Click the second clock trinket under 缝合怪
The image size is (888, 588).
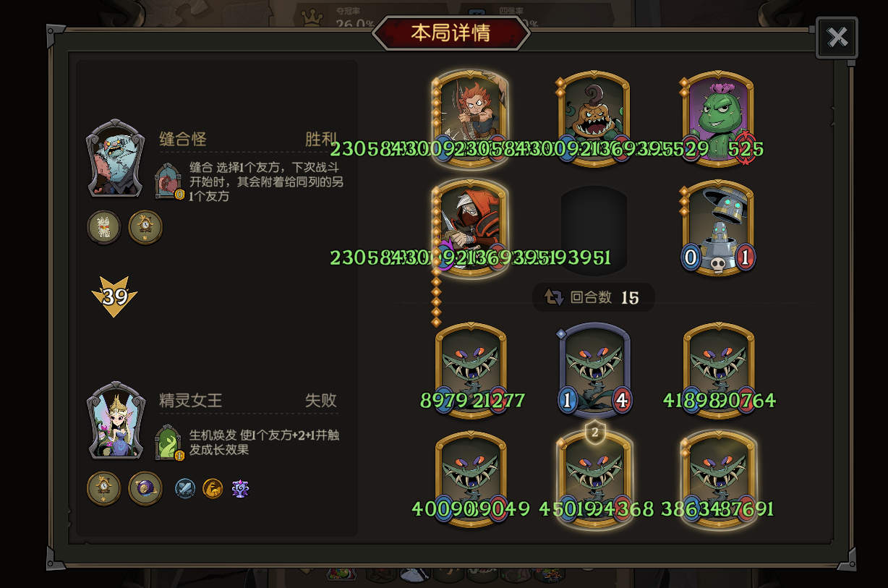[x=145, y=227]
